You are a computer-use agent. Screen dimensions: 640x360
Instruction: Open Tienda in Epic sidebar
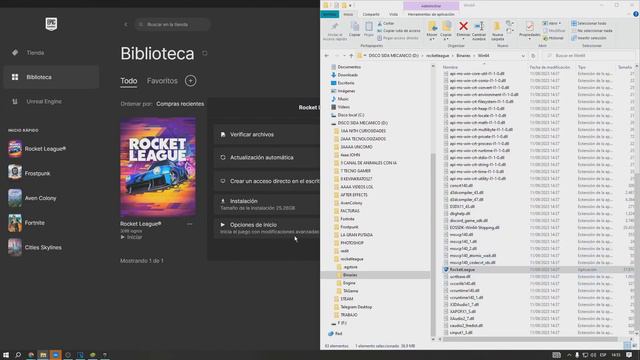pos(35,53)
